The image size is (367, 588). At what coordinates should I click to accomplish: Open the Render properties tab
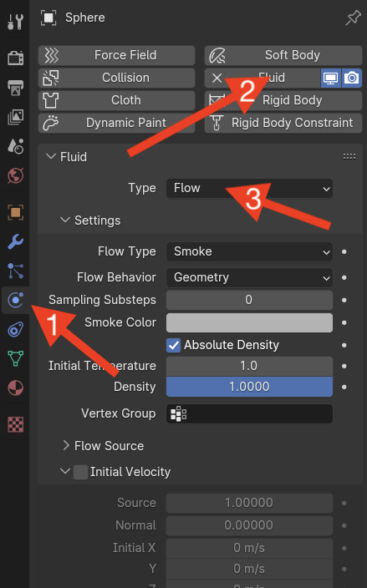tap(15, 58)
